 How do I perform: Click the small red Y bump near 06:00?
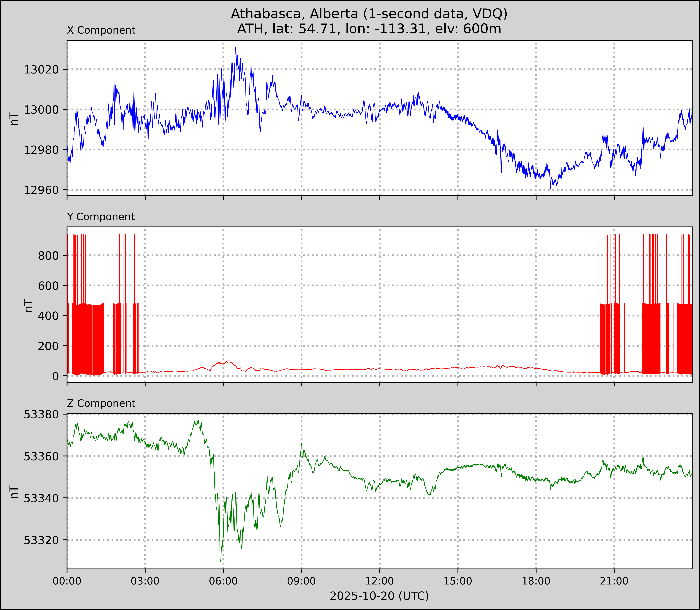coord(229,361)
